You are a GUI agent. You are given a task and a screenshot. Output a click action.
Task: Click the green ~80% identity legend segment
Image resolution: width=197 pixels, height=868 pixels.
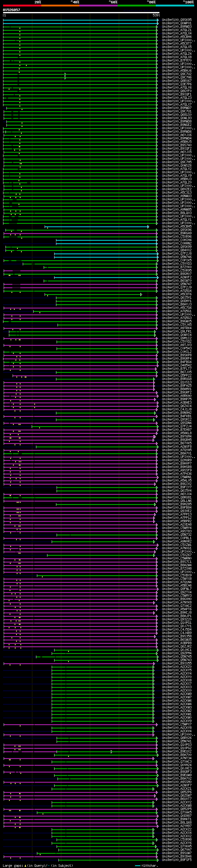pos(137,6)
